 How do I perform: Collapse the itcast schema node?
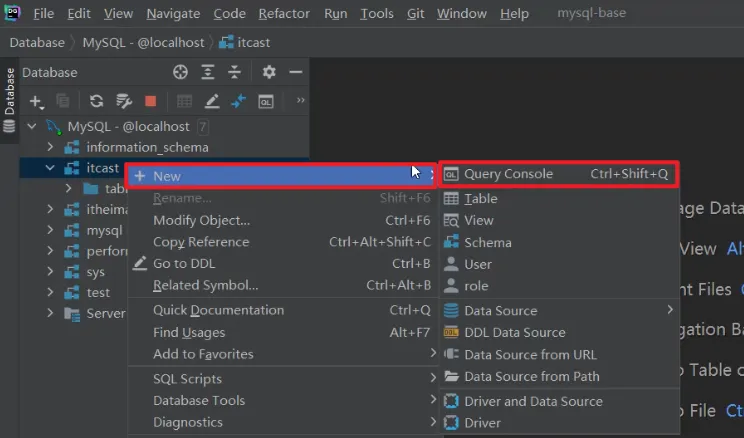tap(51, 168)
